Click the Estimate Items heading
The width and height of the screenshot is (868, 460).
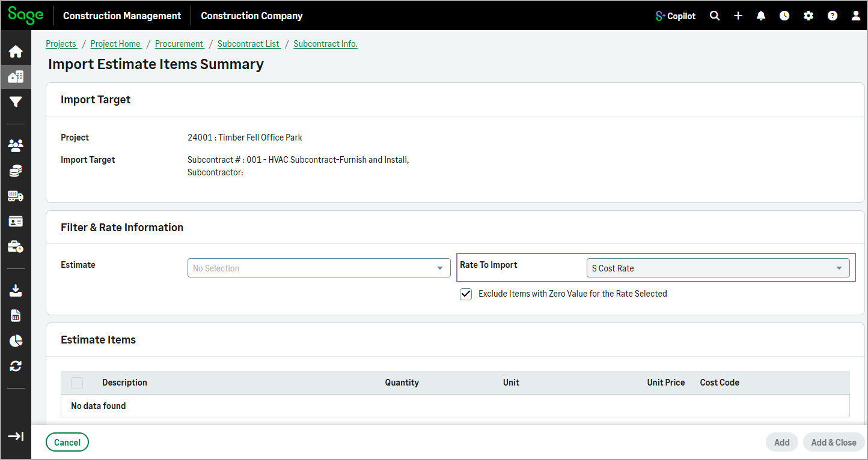98,340
